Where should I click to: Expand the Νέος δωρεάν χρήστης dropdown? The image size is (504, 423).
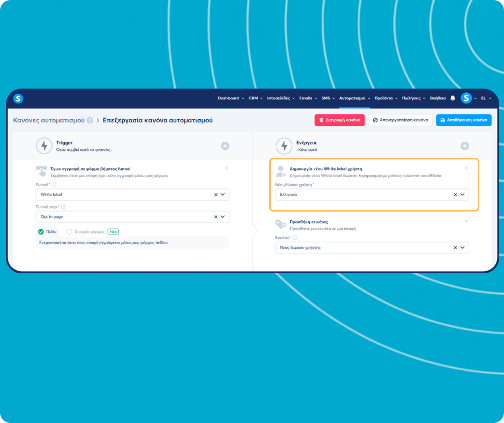pos(462,247)
